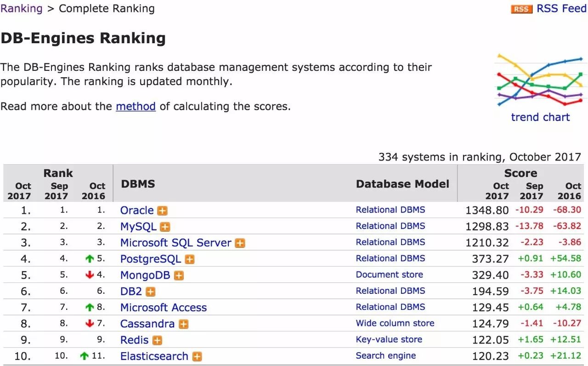
Task: Click Relational DBMS in Microsoft Access row
Action: click(x=390, y=307)
